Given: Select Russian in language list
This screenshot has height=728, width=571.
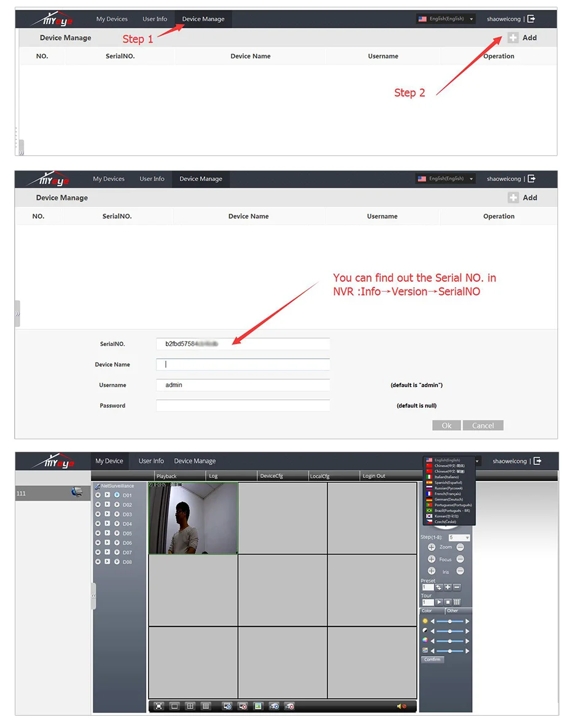Looking at the screenshot, I should (448, 488).
